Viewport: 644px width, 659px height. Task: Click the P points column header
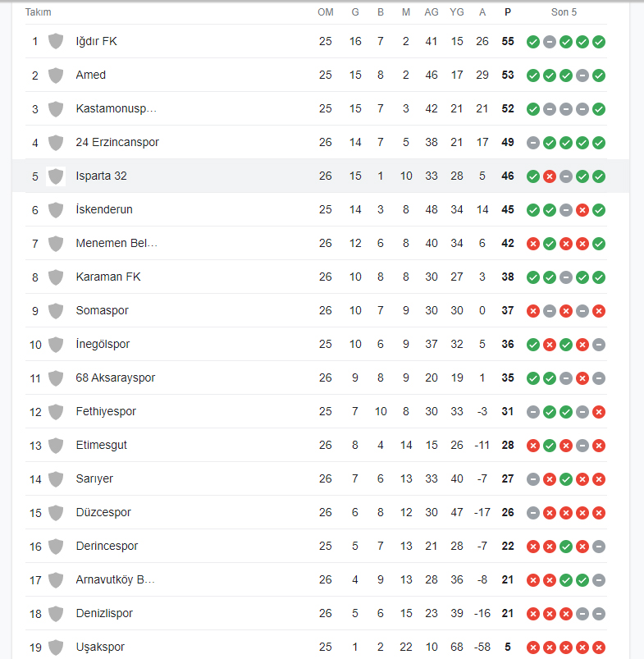click(x=508, y=12)
